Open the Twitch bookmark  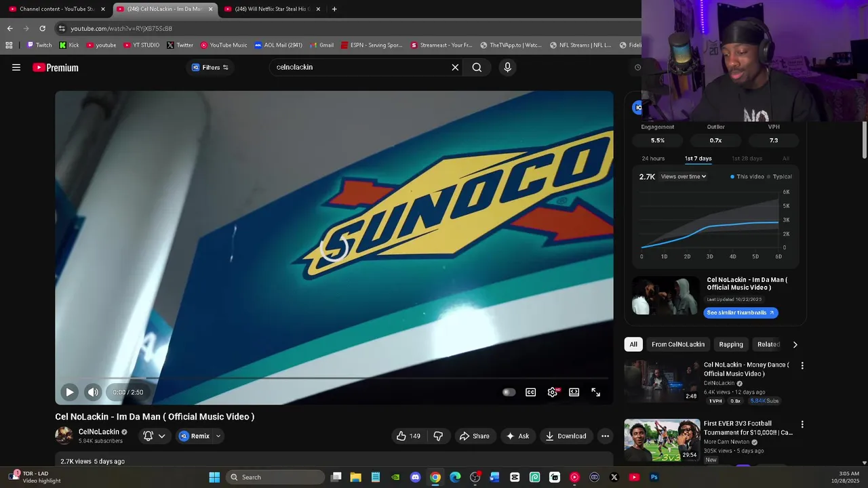click(x=39, y=45)
